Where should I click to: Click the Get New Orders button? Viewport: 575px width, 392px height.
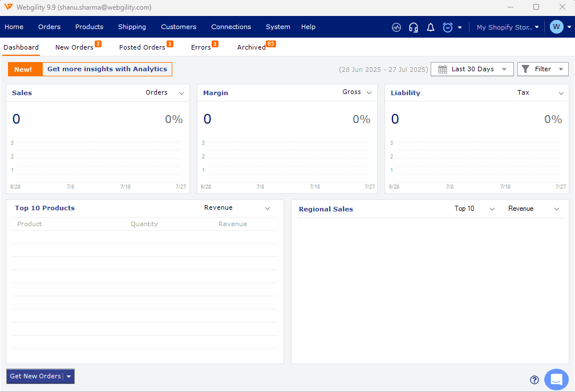[x=35, y=377]
